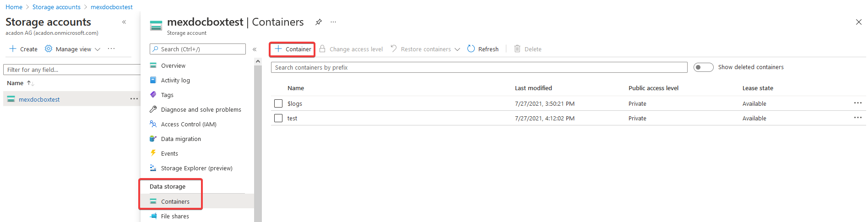Click the Delete trash icon
868x222 pixels.
point(517,49)
